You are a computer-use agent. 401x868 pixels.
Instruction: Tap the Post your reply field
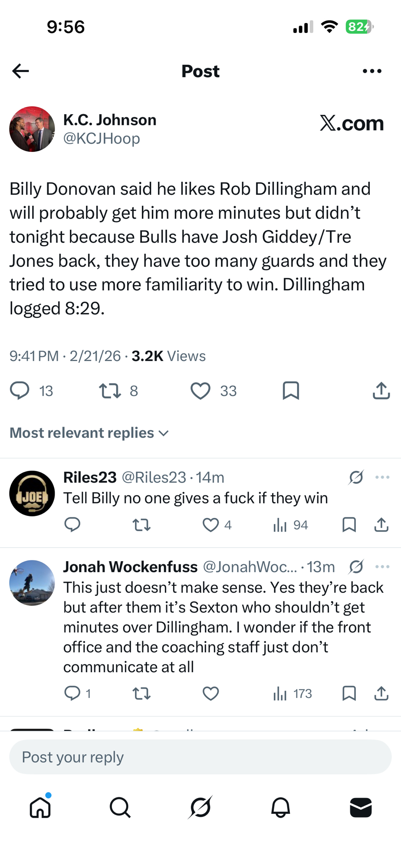200,757
